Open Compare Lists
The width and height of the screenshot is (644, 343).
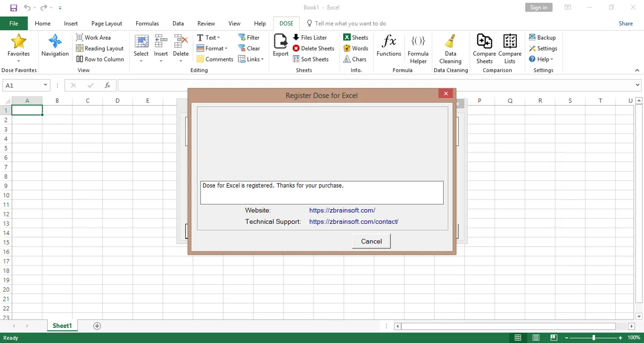pyautogui.click(x=510, y=49)
